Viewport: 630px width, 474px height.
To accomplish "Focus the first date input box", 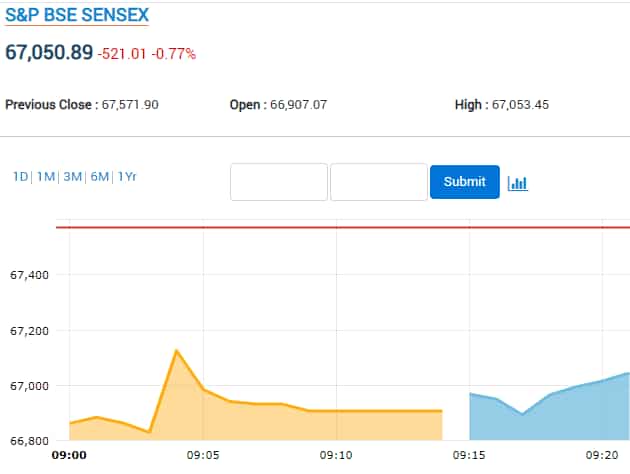I will coord(279,182).
